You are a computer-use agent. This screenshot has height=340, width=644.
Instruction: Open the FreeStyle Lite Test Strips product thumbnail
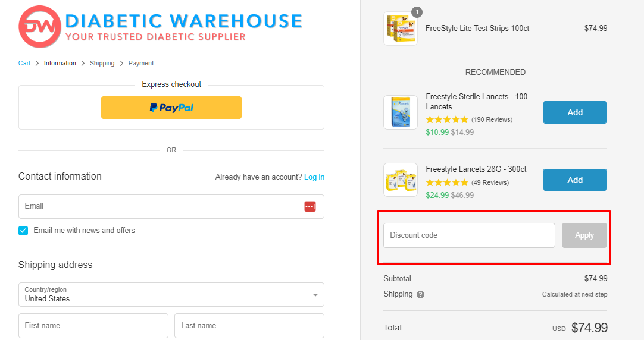pyautogui.click(x=401, y=29)
